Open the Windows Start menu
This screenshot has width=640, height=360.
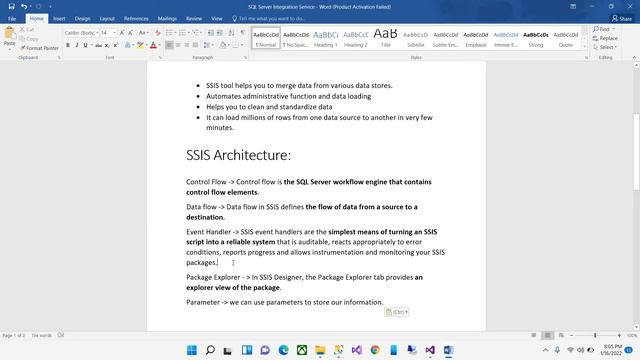click(x=191, y=350)
